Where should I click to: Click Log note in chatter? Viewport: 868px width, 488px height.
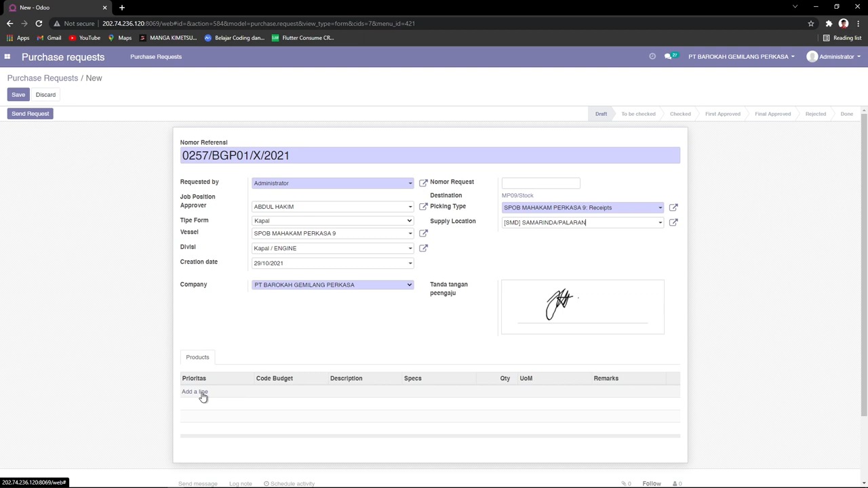pyautogui.click(x=241, y=484)
